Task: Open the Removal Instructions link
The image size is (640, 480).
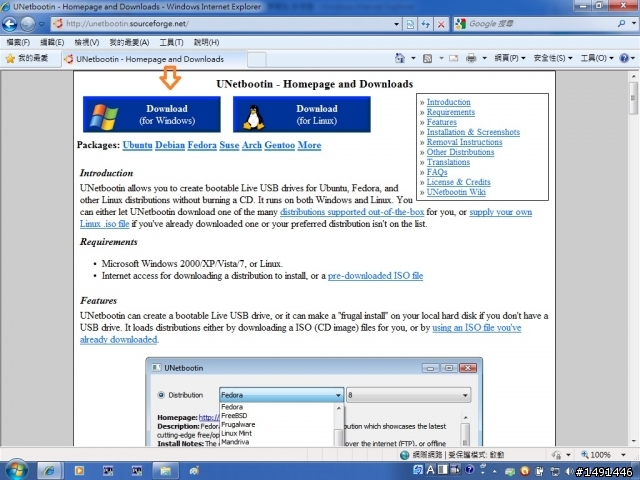Action: pos(464,142)
